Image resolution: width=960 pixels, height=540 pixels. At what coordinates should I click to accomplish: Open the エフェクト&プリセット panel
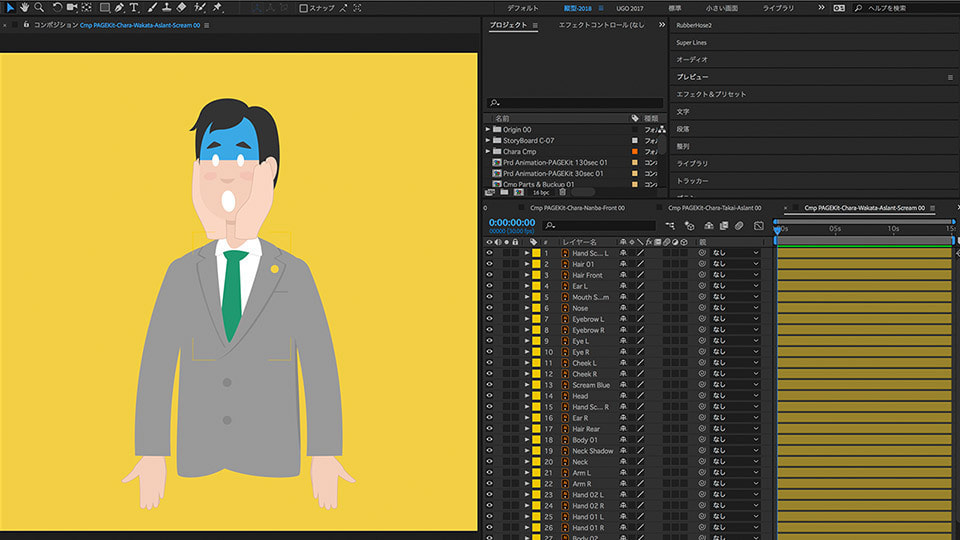pyautogui.click(x=711, y=94)
